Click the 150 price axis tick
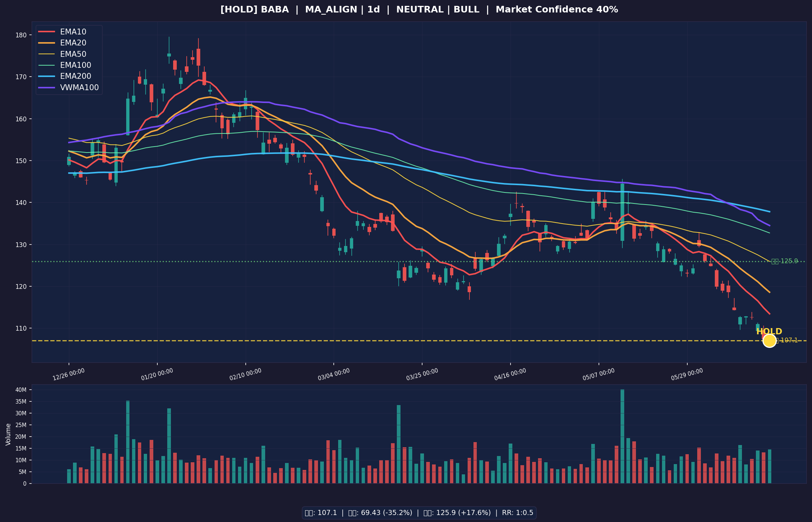 click(21, 161)
